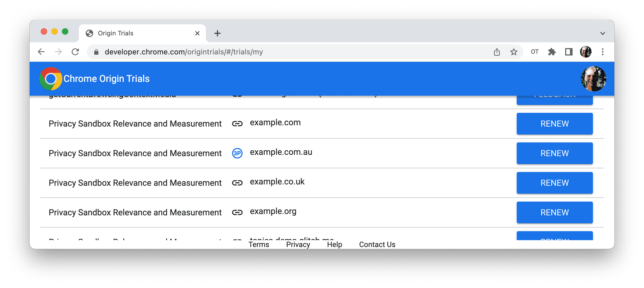Click Renew button for example.com
Screen dimensions: 644x288
[x=555, y=124]
